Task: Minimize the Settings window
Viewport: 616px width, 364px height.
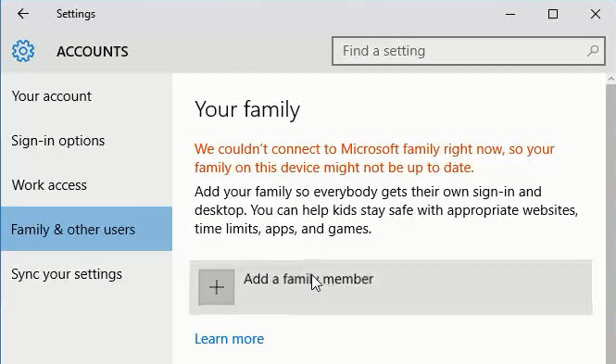Action: click(510, 14)
